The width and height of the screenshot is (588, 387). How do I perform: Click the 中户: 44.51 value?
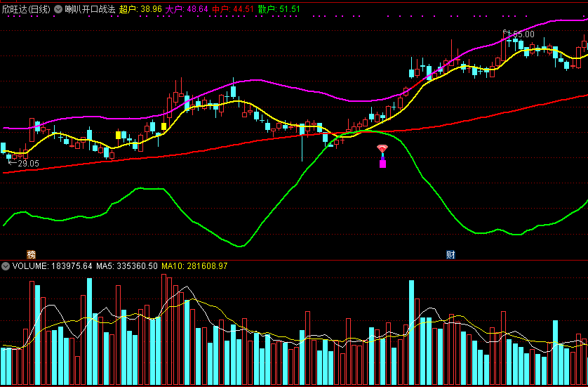(x=233, y=9)
